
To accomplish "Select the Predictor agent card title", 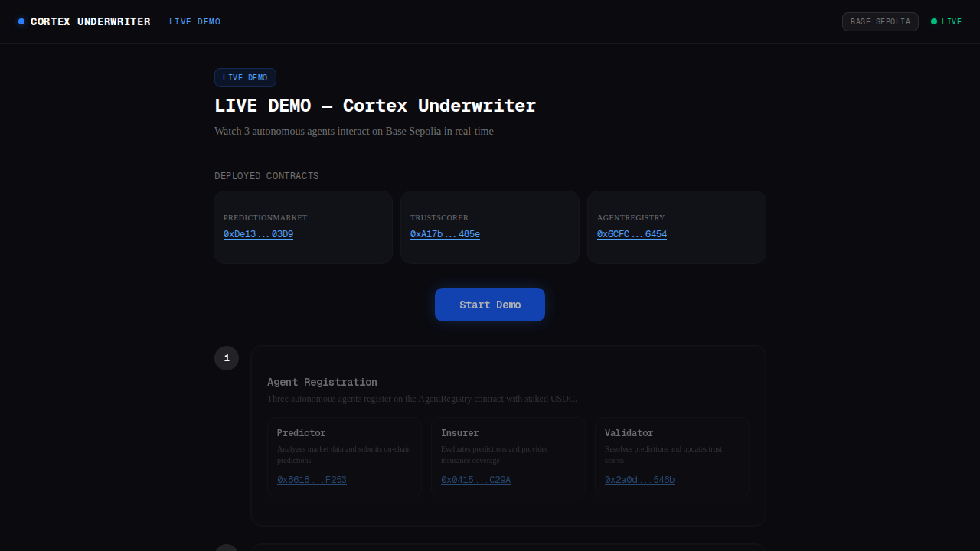I will [301, 433].
